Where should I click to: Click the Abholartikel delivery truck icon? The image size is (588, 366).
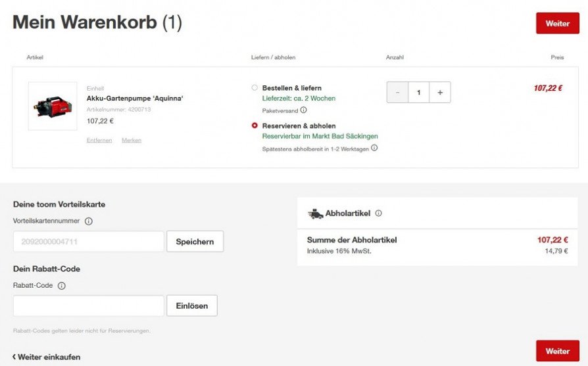(x=315, y=214)
